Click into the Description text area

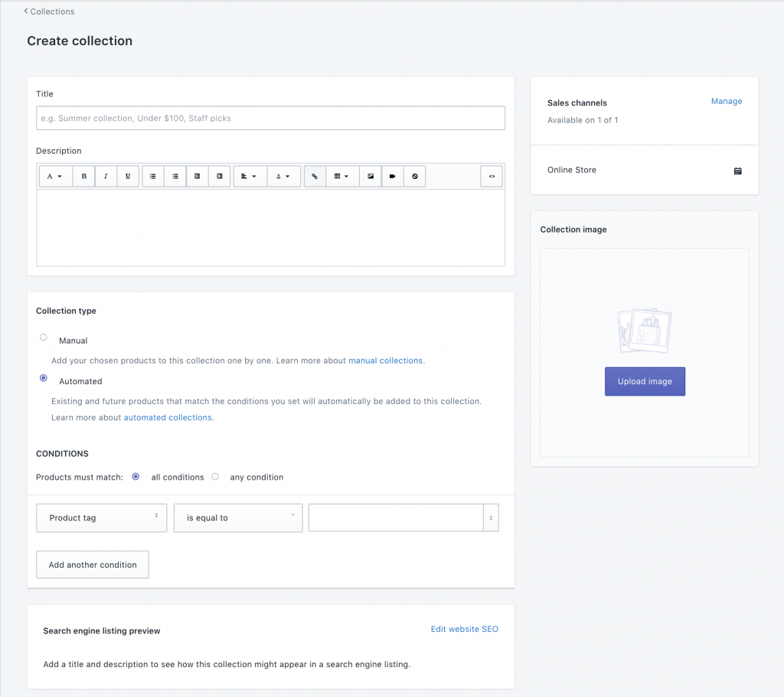270,227
